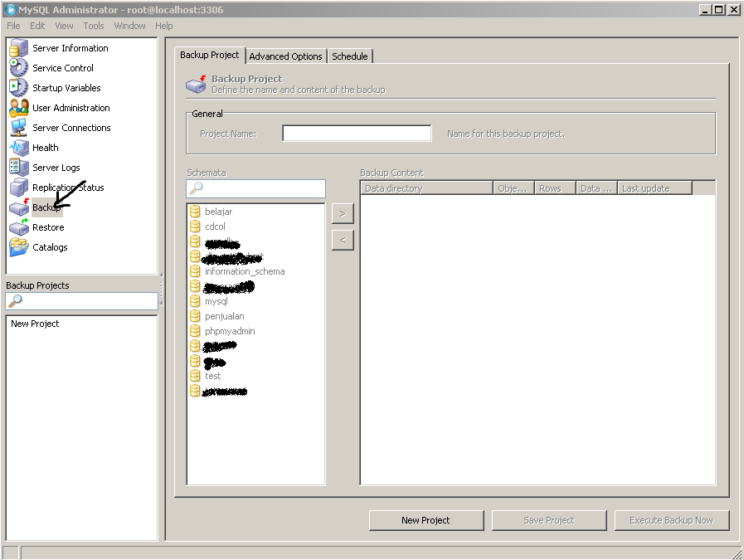The height and width of the screenshot is (560, 744).
Task: Click the MySQL Administrator title bar icon
Action: point(10,9)
